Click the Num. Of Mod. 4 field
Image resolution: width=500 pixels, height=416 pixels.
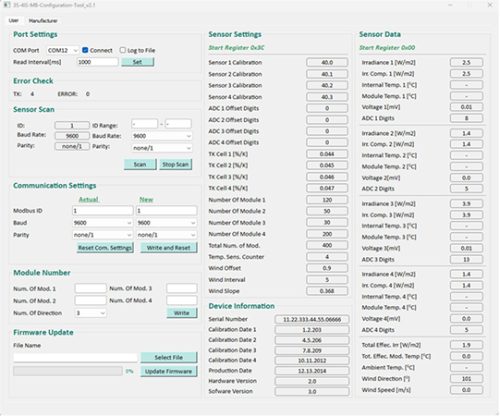(x=182, y=300)
